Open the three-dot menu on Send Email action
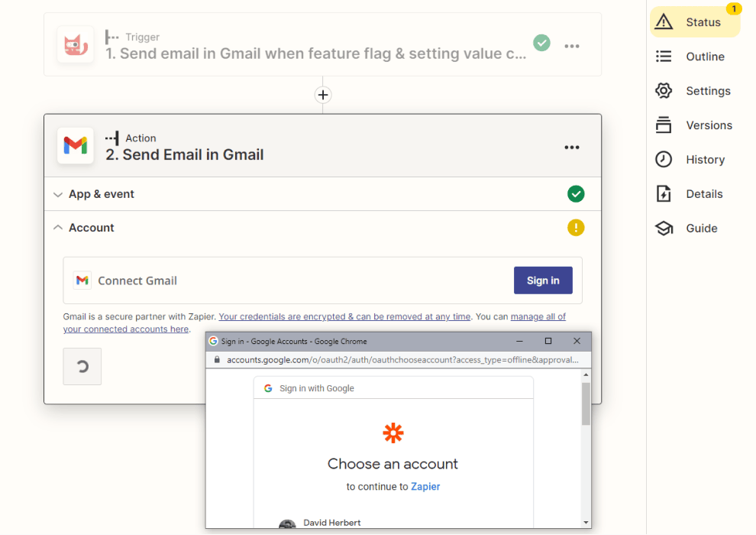Image resolution: width=756 pixels, height=535 pixels. [x=571, y=147]
